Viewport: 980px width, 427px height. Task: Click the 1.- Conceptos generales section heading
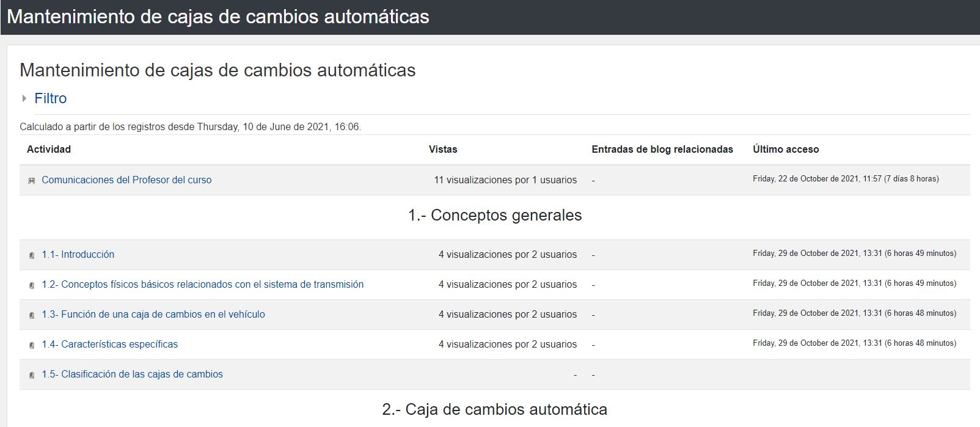click(x=495, y=215)
